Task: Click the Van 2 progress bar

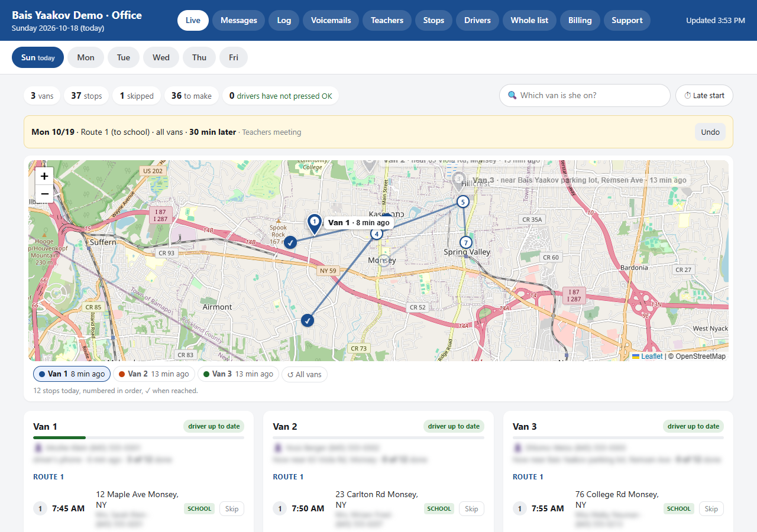Action: 378,437
